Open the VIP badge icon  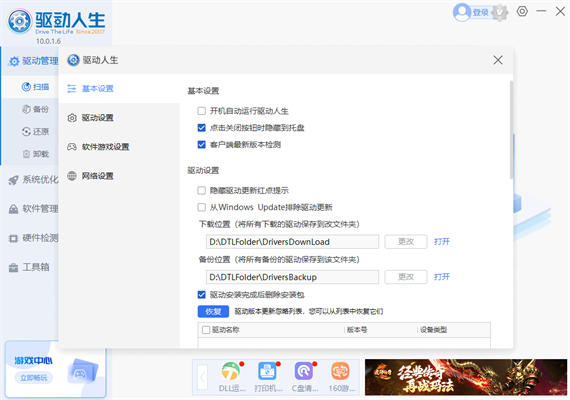(500, 13)
